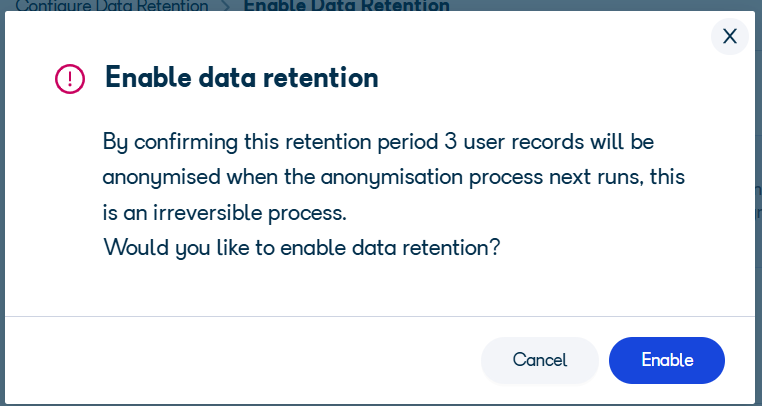The width and height of the screenshot is (762, 406).
Task: Click the 'Would you like to enable' question
Action: click(301, 247)
